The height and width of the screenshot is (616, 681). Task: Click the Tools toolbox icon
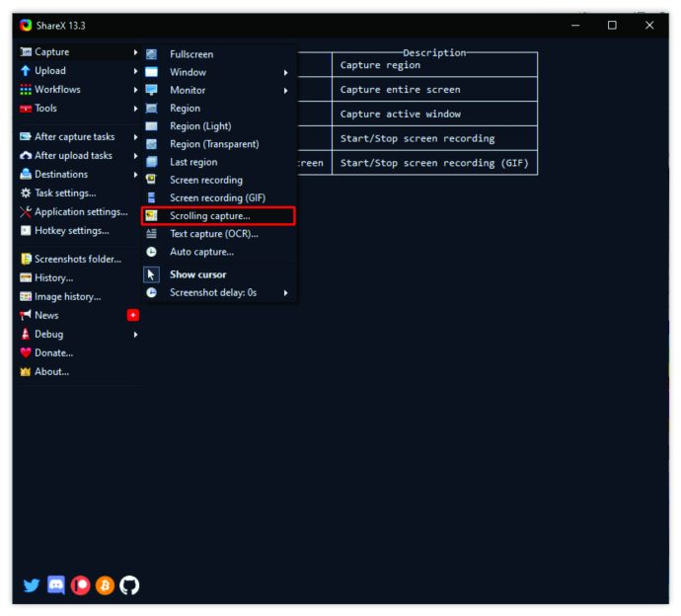26,109
